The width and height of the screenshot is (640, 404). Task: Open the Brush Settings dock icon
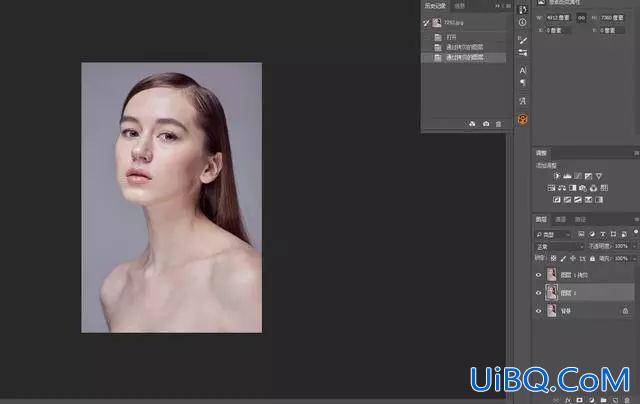tap(522, 53)
